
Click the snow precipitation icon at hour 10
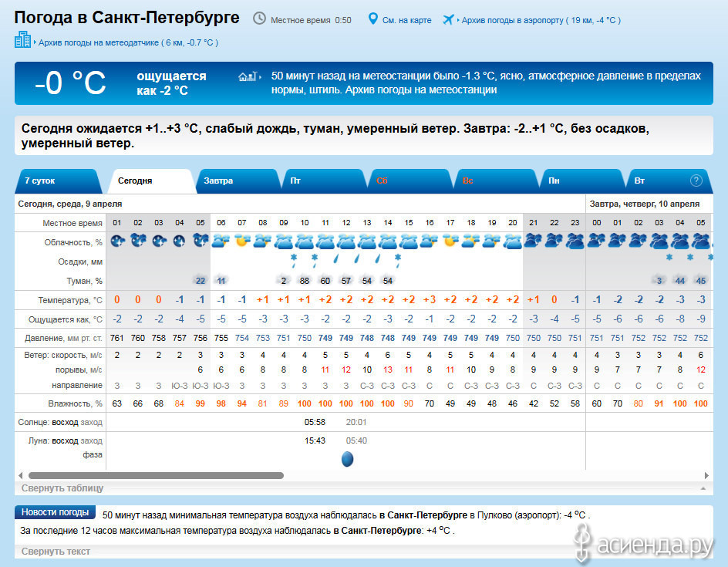315,261
